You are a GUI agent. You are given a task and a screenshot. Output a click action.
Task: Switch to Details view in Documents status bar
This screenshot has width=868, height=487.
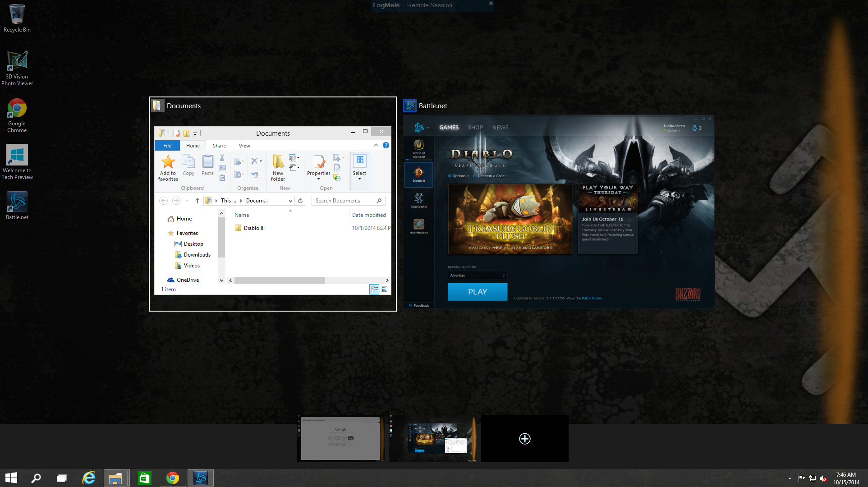[374, 289]
